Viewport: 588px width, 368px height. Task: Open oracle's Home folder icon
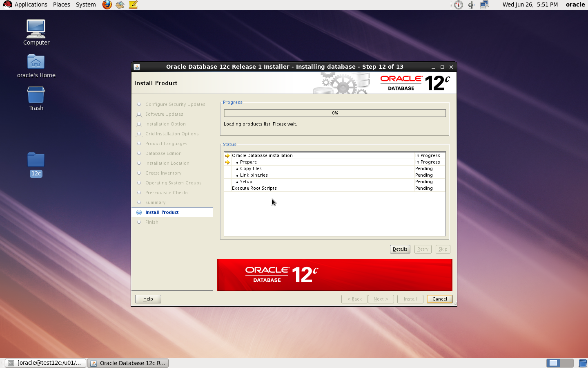(36, 66)
